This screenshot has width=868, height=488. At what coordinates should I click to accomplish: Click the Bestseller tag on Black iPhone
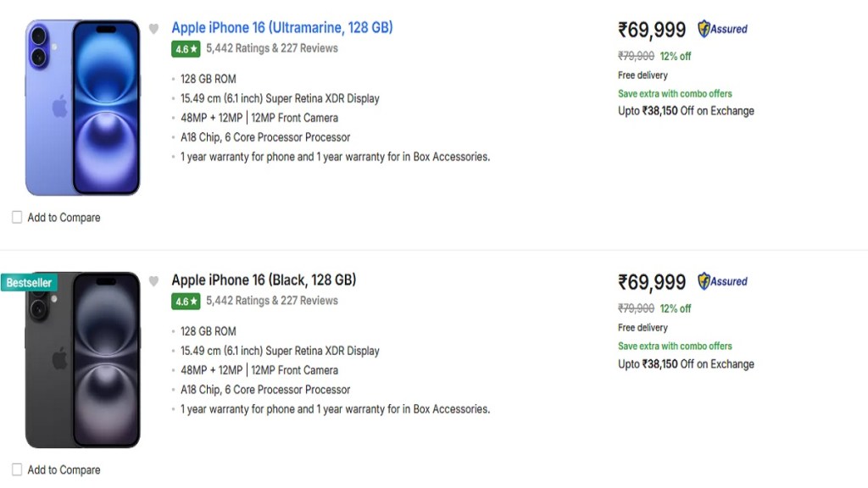point(29,282)
